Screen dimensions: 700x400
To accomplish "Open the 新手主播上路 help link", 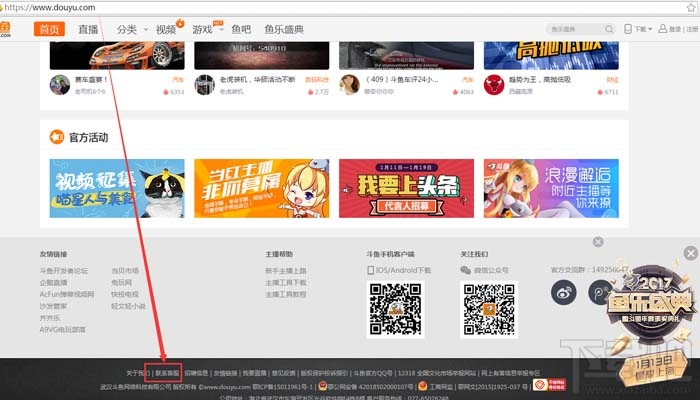I will (x=286, y=271).
